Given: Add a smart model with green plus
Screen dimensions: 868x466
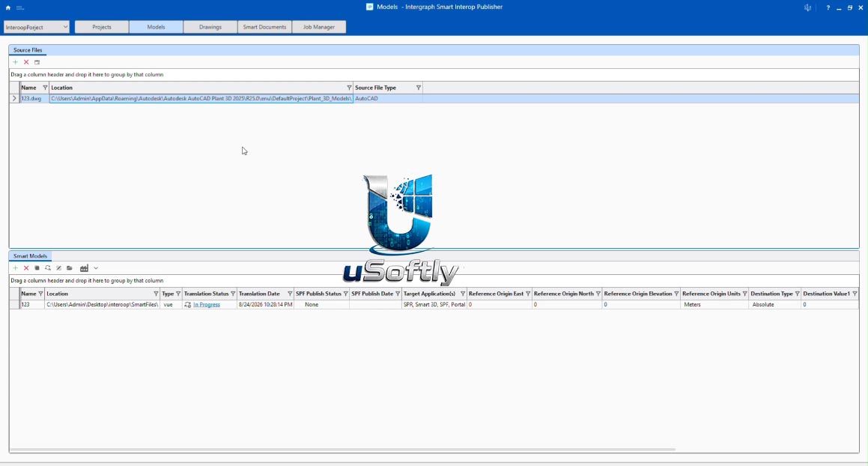Looking at the screenshot, I should 16,268.
